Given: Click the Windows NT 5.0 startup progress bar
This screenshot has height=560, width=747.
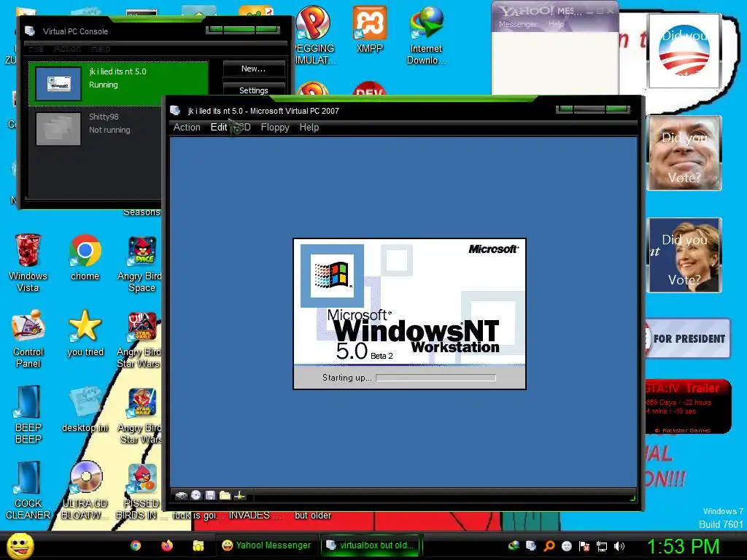Looking at the screenshot, I should pos(436,378).
